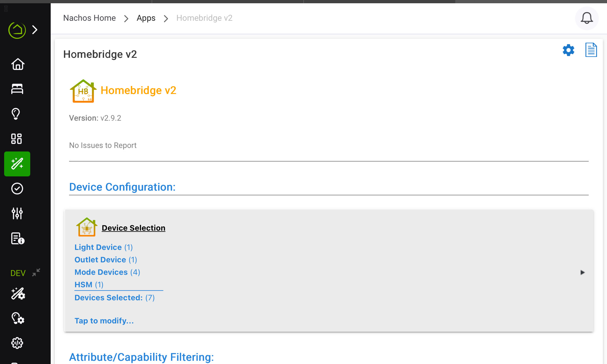
Task: Click No Issues to Report text
Action: [103, 145]
